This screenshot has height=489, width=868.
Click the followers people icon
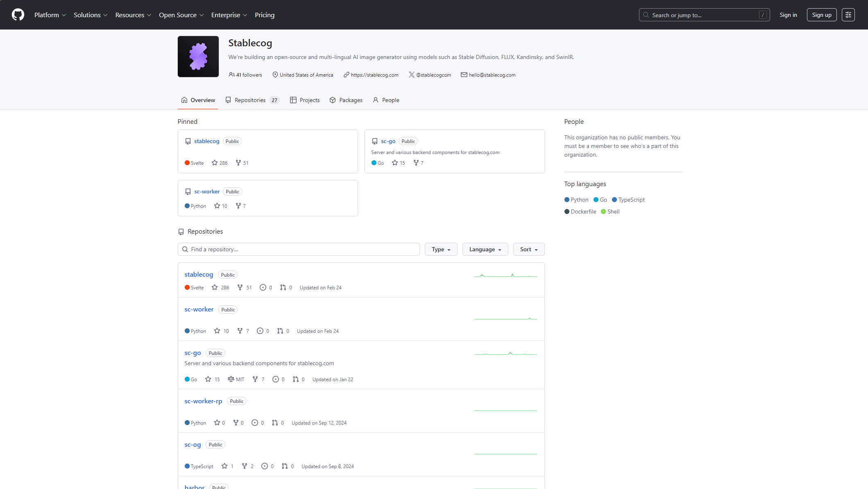click(x=231, y=75)
